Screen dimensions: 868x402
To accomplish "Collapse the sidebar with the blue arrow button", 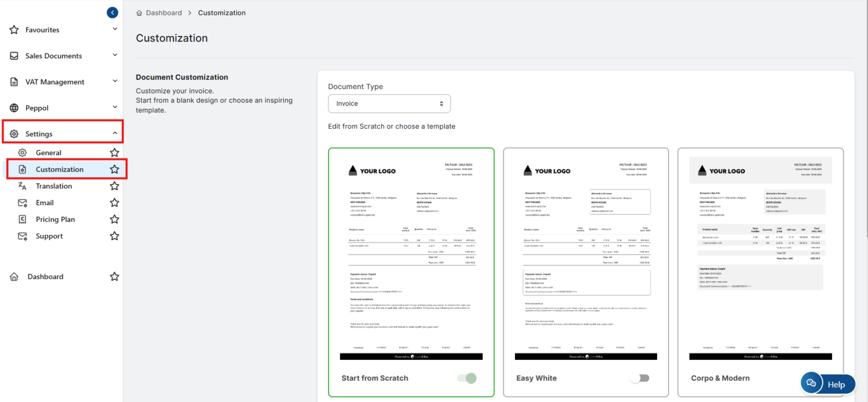I will click(112, 12).
